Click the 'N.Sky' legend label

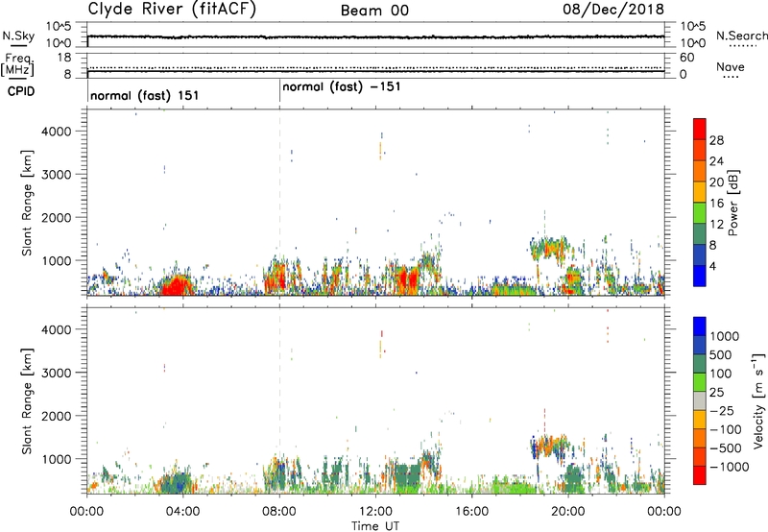pos(18,36)
